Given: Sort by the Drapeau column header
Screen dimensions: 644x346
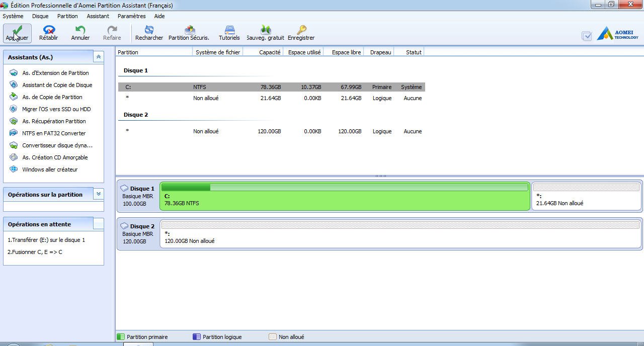Looking at the screenshot, I should tap(379, 52).
